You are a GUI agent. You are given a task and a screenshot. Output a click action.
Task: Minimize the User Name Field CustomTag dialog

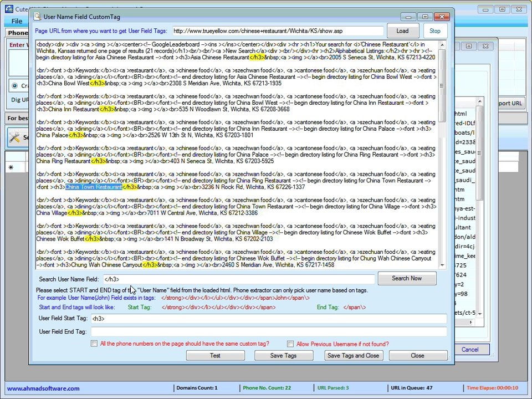(x=408, y=17)
